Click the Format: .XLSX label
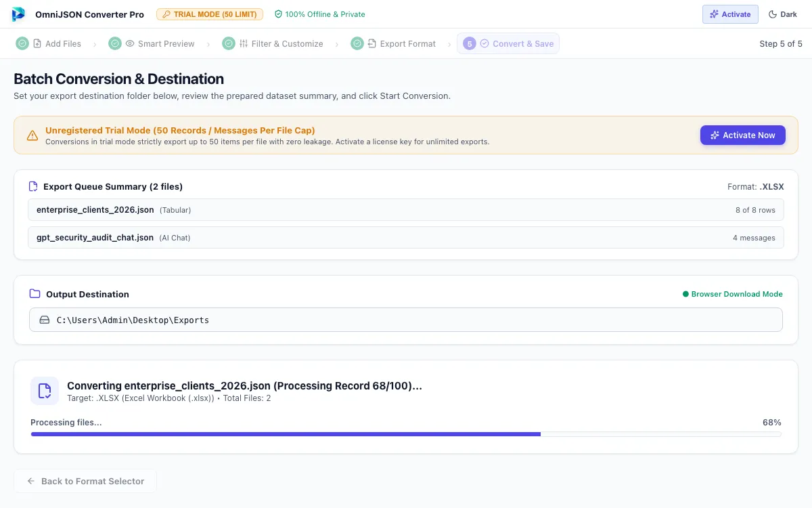 [756, 187]
